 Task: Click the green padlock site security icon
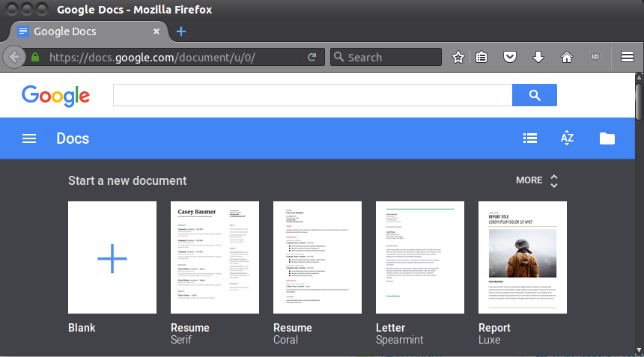click(35, 57)
